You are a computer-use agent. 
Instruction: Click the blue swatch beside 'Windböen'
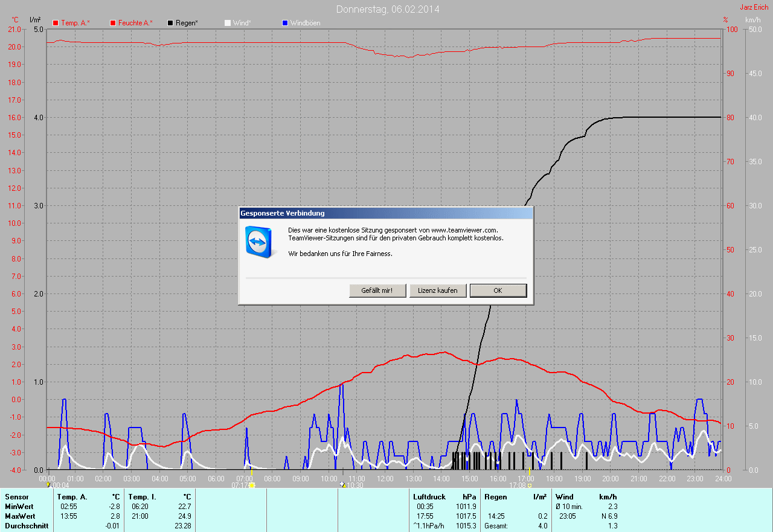pos(285,23)
